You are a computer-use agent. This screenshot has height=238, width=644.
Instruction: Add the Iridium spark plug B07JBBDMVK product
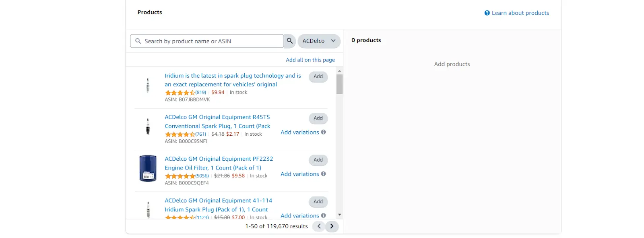[318, 77]
